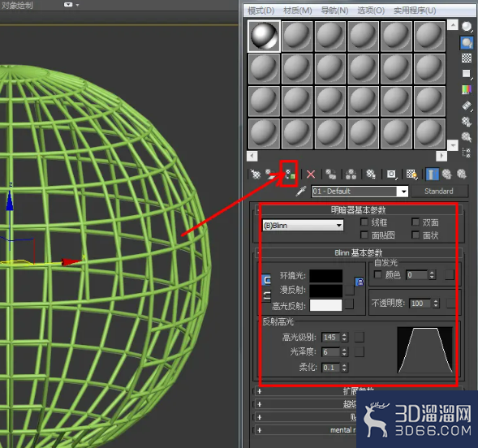Click the 高光级别 145 value field
Viewport: 478px width, 448px height.
[x=331, y=338]
